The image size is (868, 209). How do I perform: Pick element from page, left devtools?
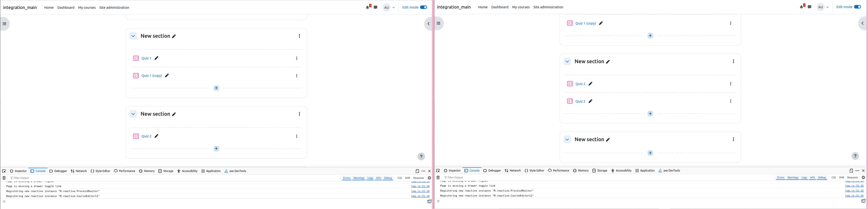pos(4,171)
